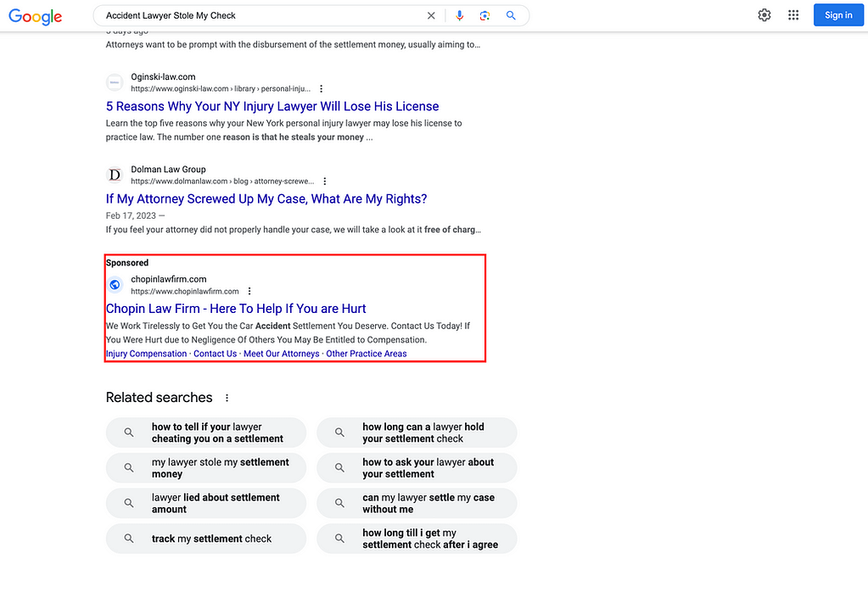Click the oginski-law.com breadcrumb URL
The height and width of the screenshot is (609, 868).
coord(221,88)
